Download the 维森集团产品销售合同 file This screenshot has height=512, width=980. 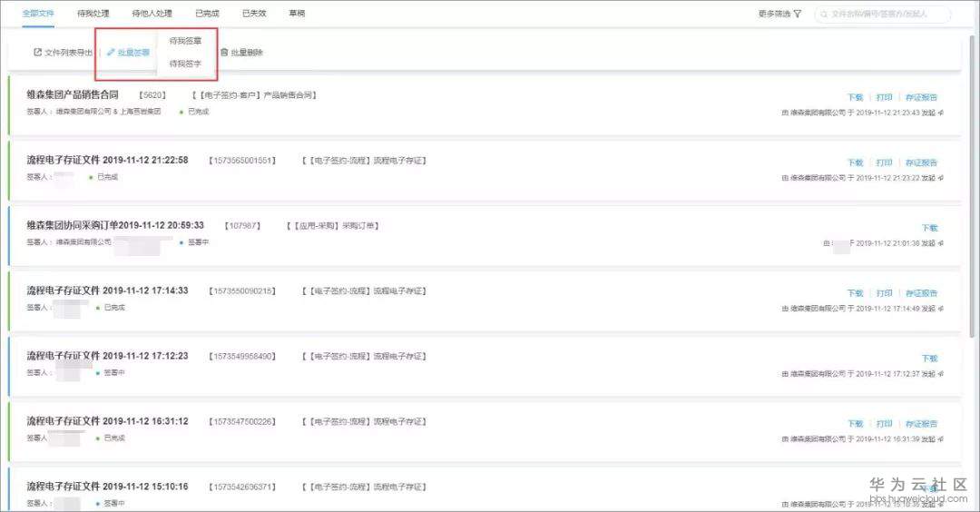pyautogui.click(x=855, y=97)
